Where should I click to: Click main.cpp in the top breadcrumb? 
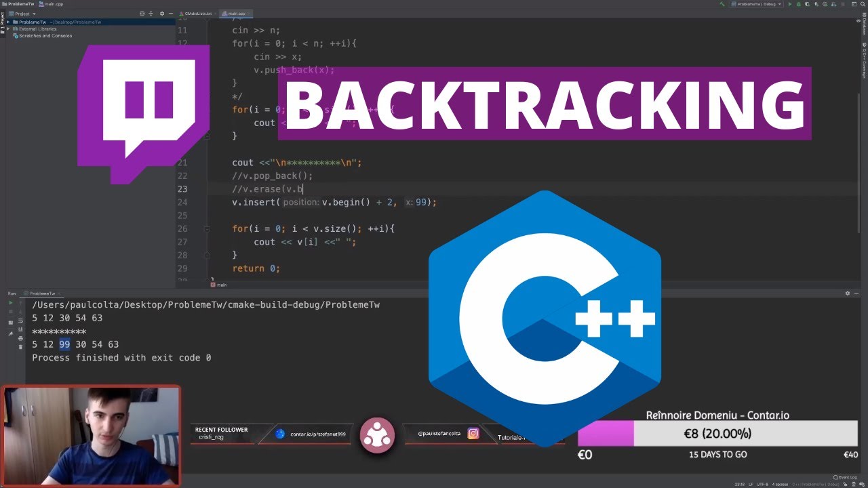[51, 4]
